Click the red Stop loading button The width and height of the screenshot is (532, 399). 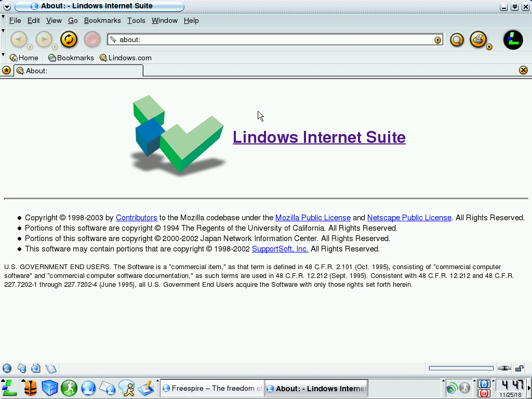[92, 39]
